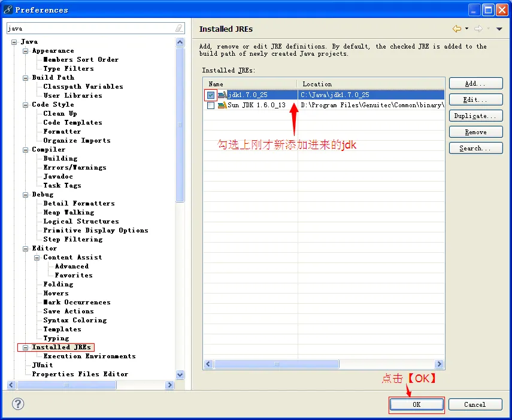Image resolution: width=512 pixels, height=420 pixels.
Task: Click the Remove button
Action: click(475, 132)
